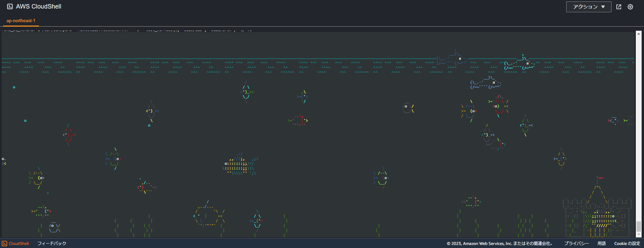
Task: Open CloudShell settings gear
Action: (630, 7)
